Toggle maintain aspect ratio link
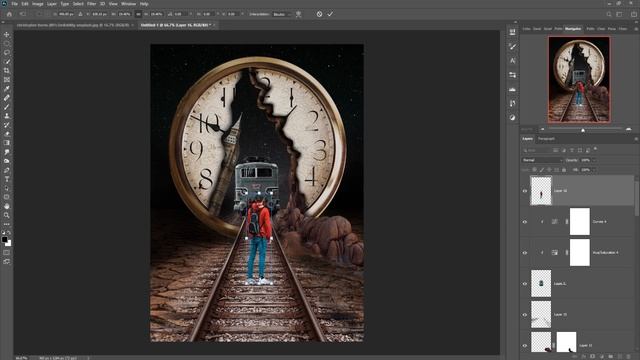This screenshot has height=360, width=640. pyautogui.click(x=138, y=14)
